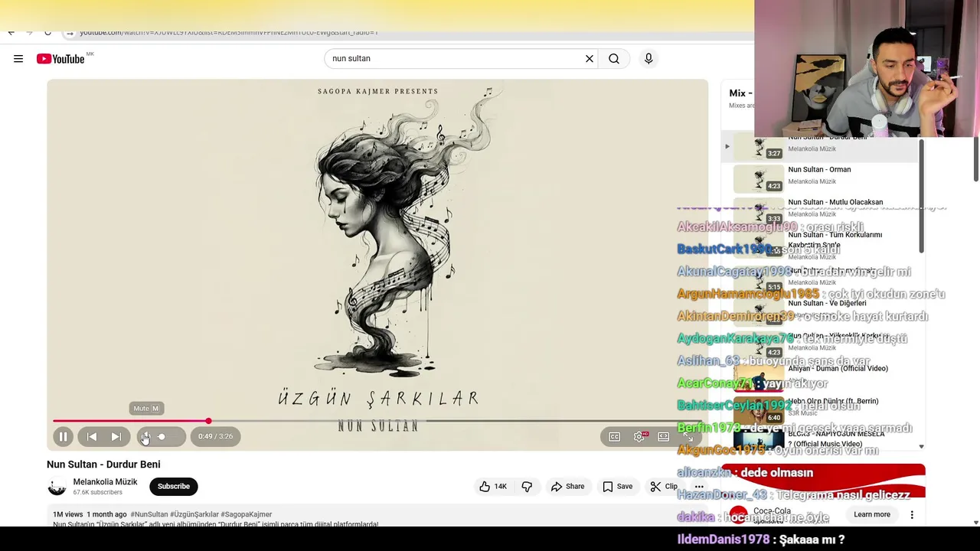Switch to theater mode
980x551 pixels.
(664, 436)
